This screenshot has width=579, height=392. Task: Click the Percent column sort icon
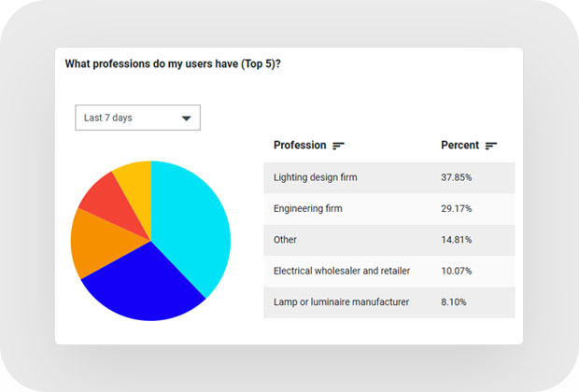tap(491, 146)
